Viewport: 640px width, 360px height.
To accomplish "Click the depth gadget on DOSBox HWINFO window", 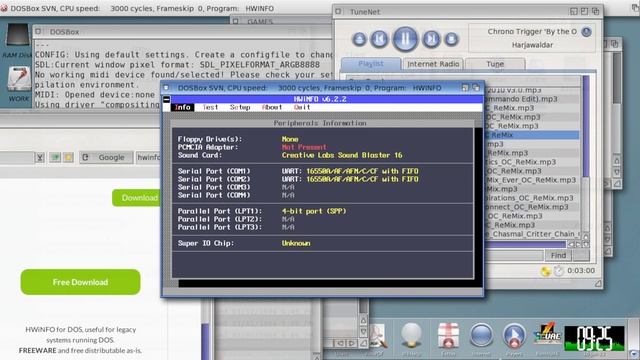I will click(476, 88).
